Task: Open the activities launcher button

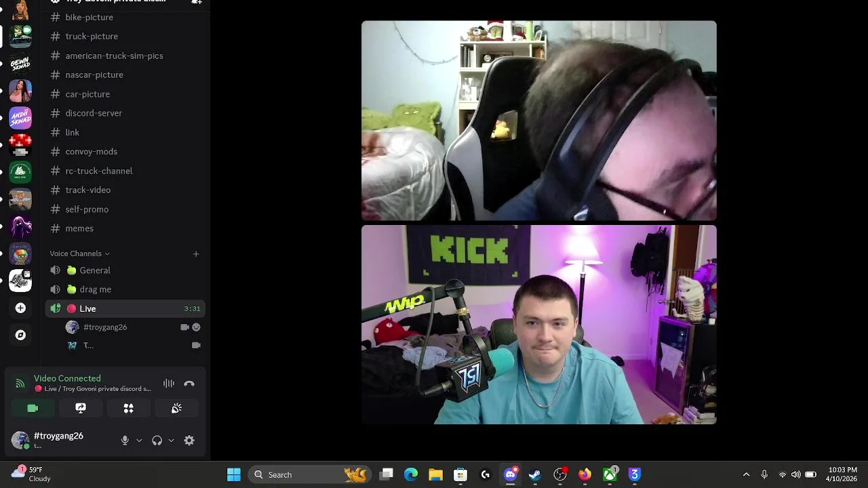Action: point(128,408)
